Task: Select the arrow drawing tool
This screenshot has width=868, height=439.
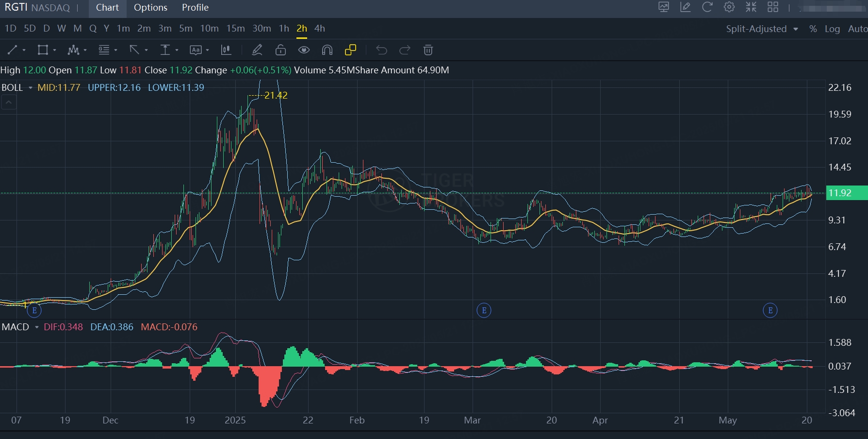Action: click(134, 50)
